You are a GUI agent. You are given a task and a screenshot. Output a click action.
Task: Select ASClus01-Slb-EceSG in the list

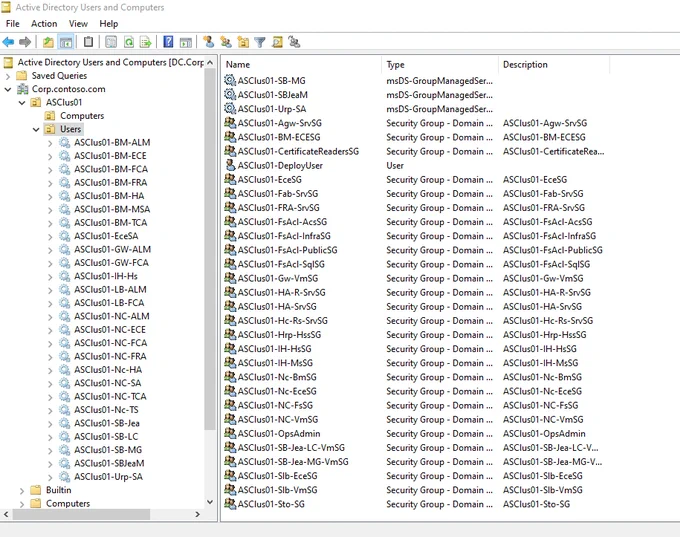point(277,476)
